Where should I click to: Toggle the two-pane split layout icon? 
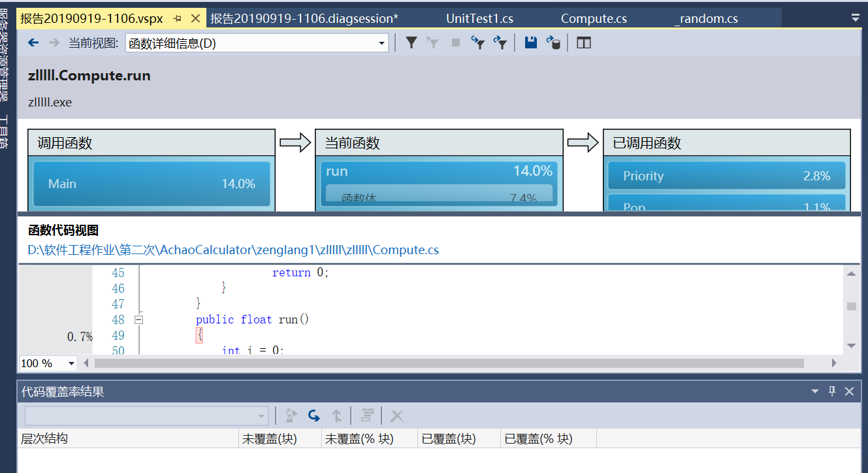pyautogui.click(x=584, y=43)
